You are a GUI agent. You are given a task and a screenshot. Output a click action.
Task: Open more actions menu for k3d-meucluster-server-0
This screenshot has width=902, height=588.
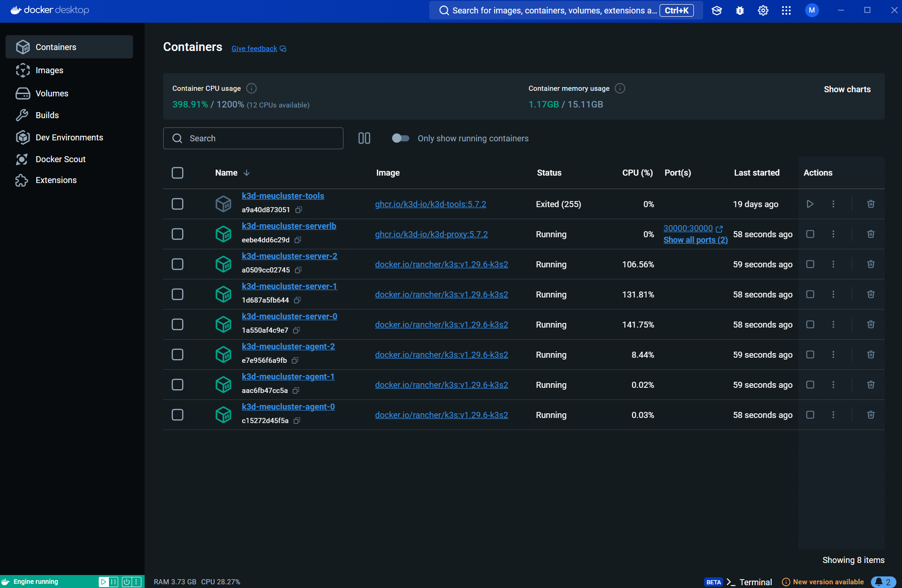833,324
